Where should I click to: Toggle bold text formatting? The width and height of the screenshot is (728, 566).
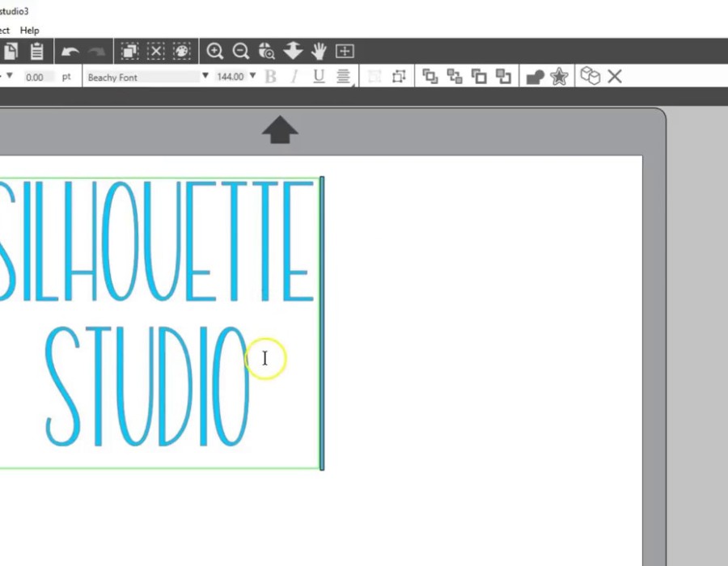point(271,77)
